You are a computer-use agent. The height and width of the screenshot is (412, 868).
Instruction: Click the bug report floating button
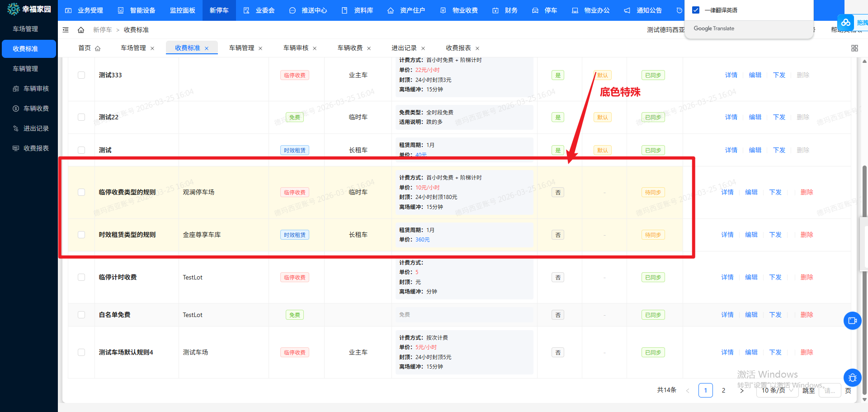pos(852,378)
